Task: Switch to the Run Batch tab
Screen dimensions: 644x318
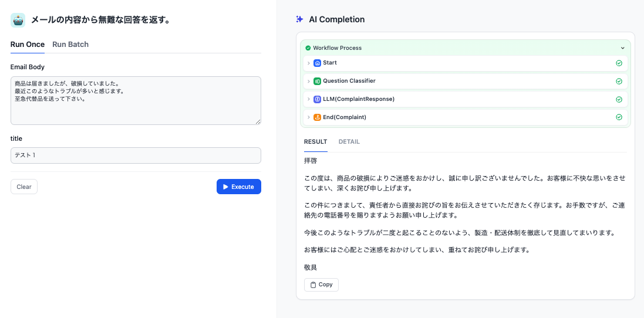Action: tap(70, 45)
